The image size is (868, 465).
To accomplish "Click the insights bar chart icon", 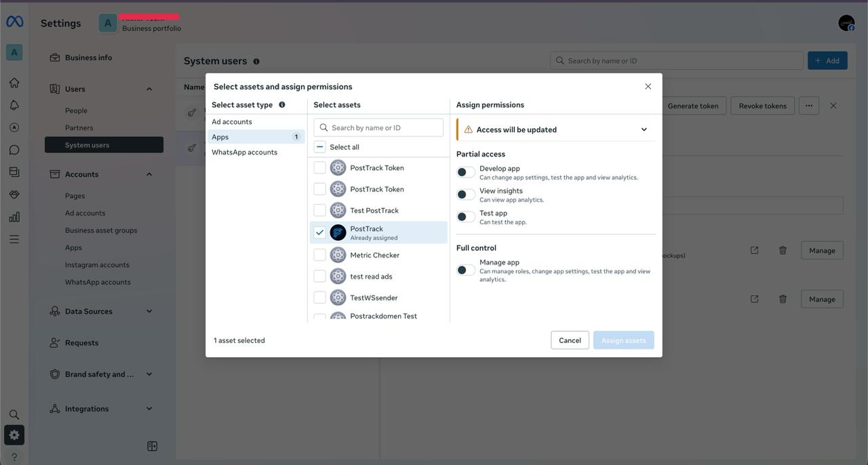I will pos(14,217).
